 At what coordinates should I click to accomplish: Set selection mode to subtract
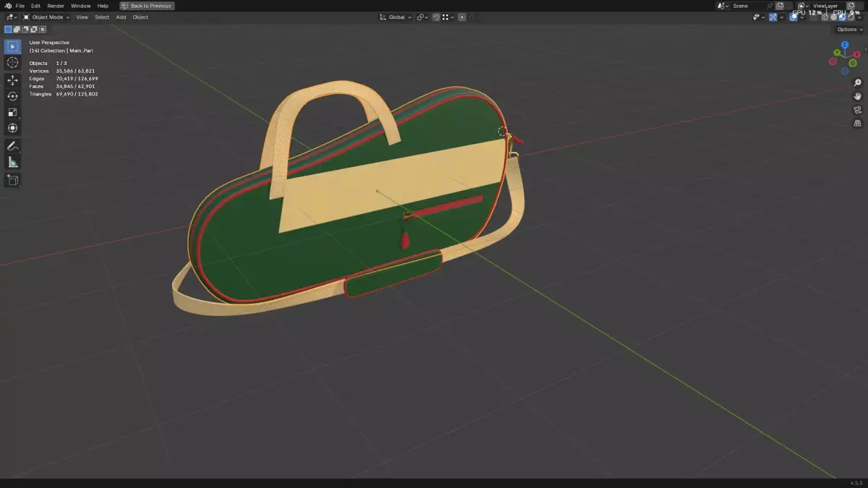click(25, 30)
